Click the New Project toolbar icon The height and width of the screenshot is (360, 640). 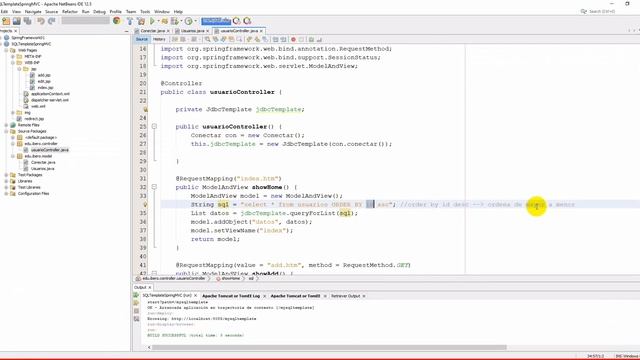pos(6,21)
